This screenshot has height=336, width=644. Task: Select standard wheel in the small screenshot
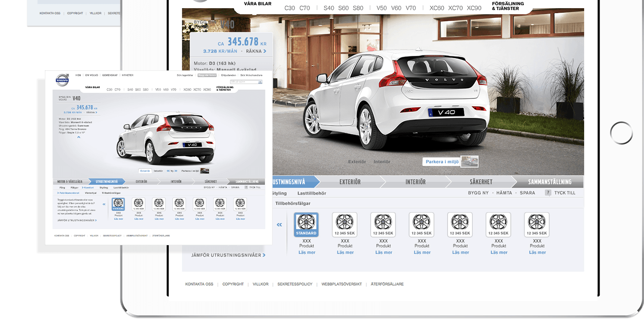tap(118, 204)
